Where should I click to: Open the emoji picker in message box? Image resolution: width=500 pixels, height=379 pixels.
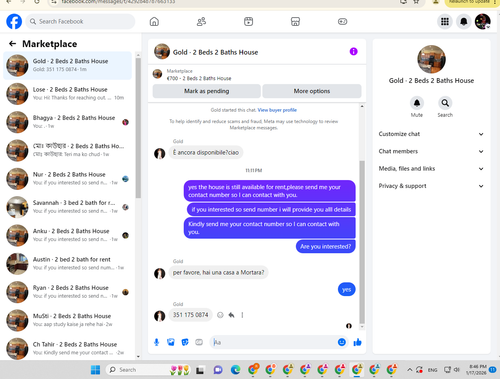[x=342, y=342]
